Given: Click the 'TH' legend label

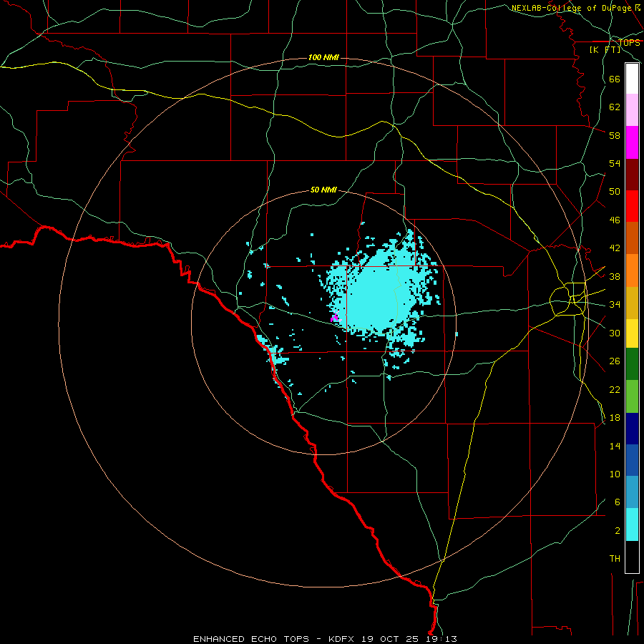Looking at the screenshot, I should click(615, 559).
